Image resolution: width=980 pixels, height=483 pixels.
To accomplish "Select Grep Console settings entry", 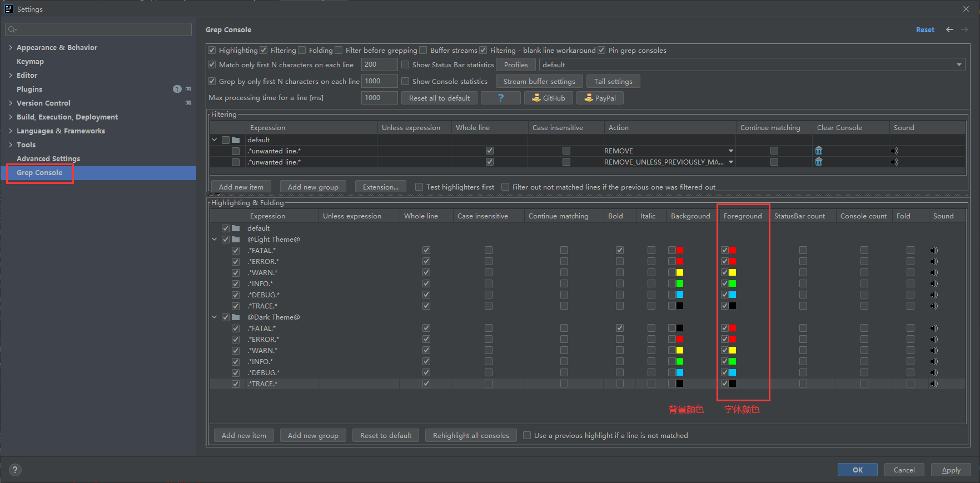I will click(x=39, y=172).
